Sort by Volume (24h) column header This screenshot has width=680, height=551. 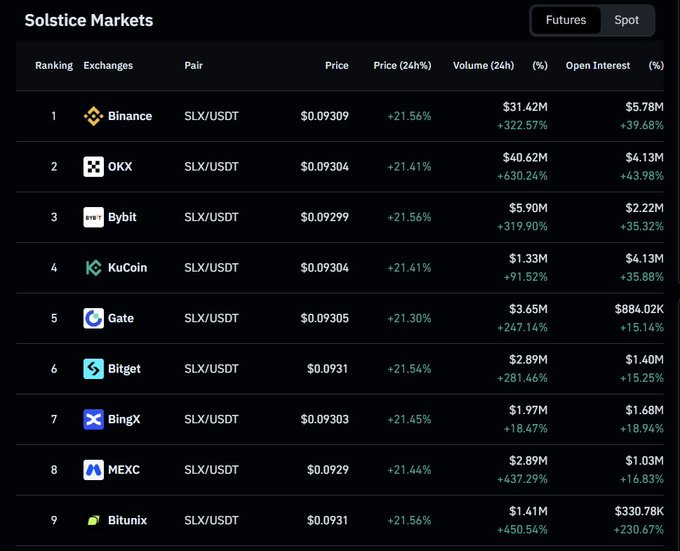point(483,65)
